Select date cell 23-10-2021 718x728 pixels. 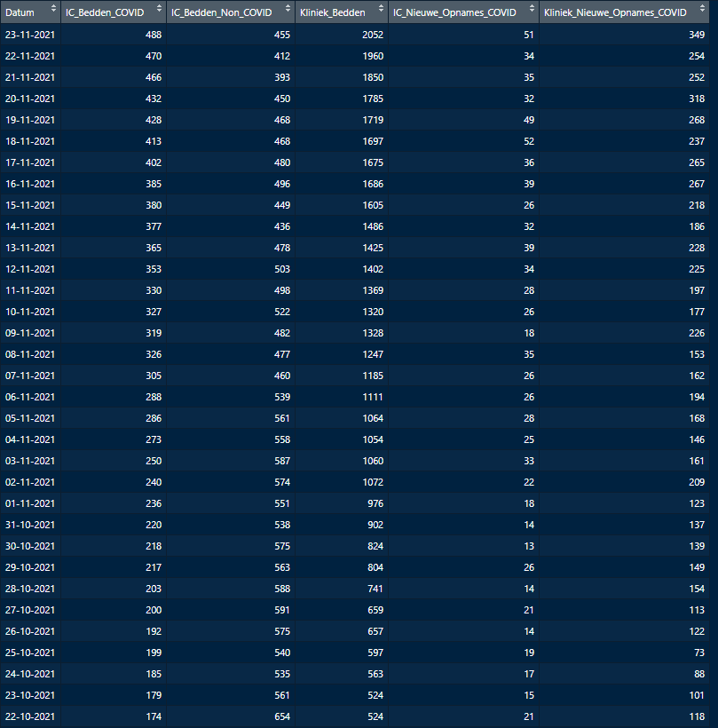tap(29, 695)
